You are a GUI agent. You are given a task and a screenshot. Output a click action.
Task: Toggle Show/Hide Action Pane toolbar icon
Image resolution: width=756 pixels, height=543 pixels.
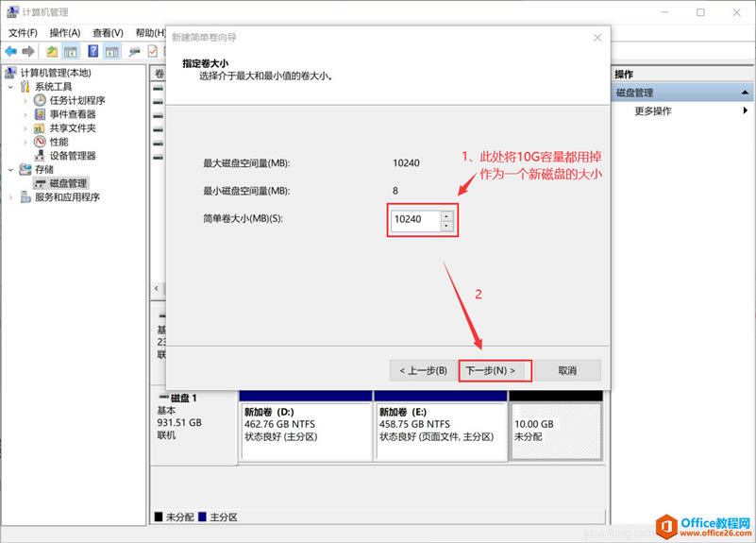point(112,51)
